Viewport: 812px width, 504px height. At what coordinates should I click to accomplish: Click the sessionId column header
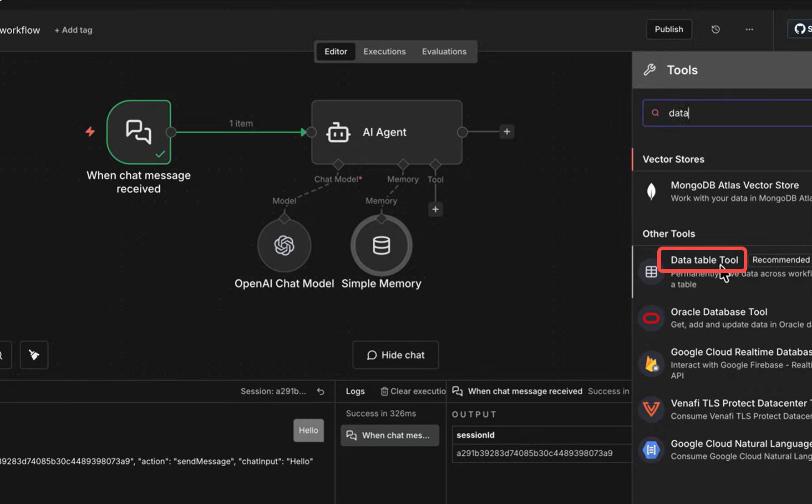click(476, 435)
